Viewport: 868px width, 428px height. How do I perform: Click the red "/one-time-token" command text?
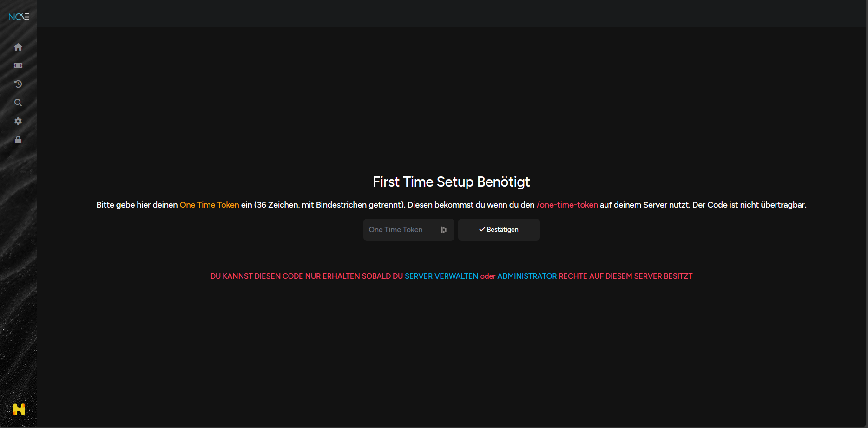coord(567,205)
